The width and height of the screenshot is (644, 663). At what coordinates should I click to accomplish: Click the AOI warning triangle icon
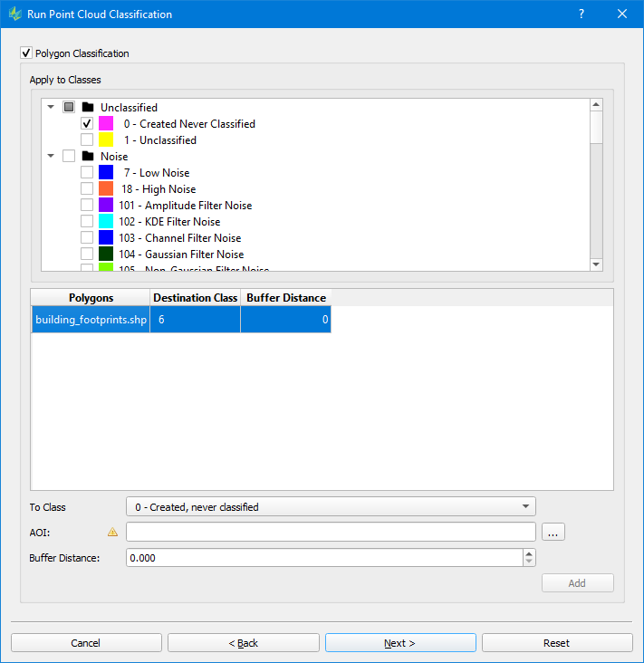click(113, 533)
